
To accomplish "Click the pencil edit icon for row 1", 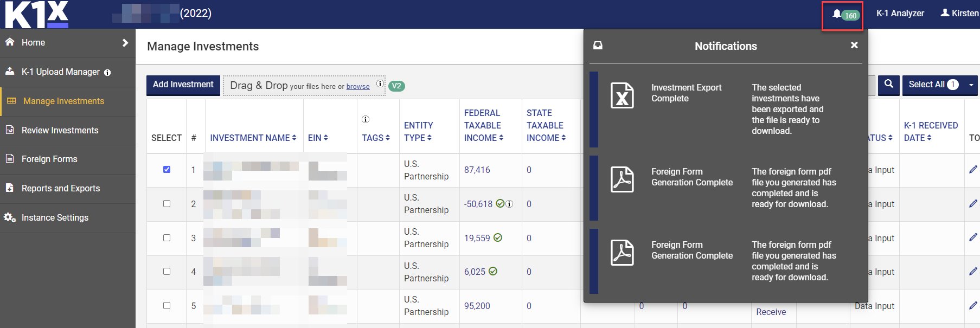I will (x=973, y=170).
